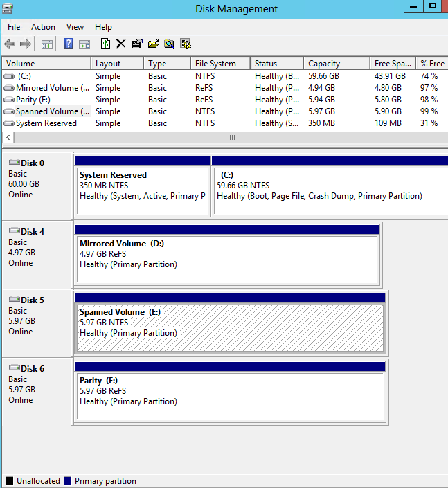Select Disk 4 label panel
Viewport: 448px width, 488px height.
pyautogui.click(x=37, y=253)
